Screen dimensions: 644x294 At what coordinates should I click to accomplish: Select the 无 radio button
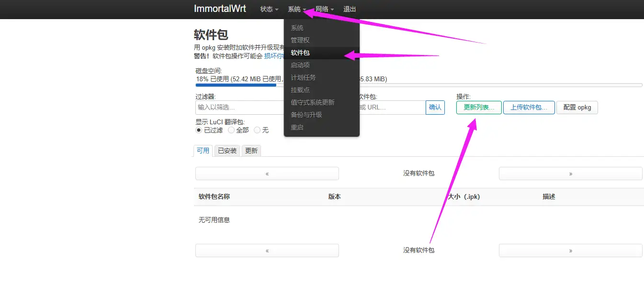pyautogui.click(x=257, y=130)
